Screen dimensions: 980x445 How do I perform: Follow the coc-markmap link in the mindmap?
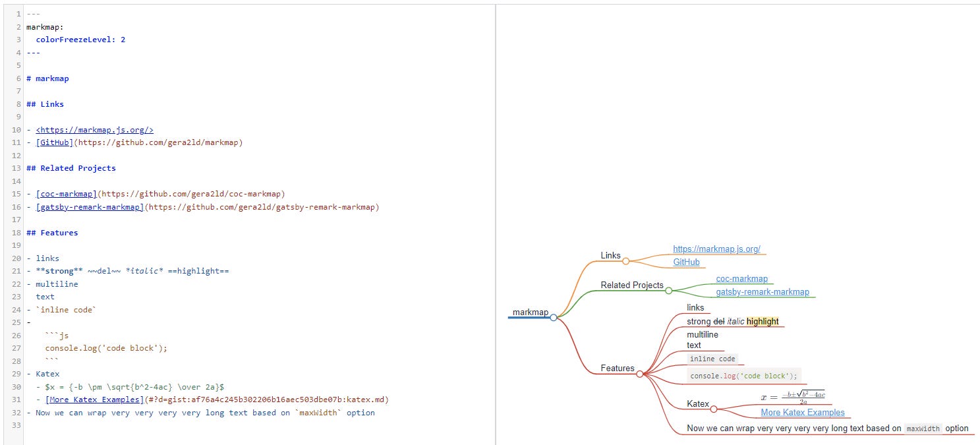(x=742, y=278)
